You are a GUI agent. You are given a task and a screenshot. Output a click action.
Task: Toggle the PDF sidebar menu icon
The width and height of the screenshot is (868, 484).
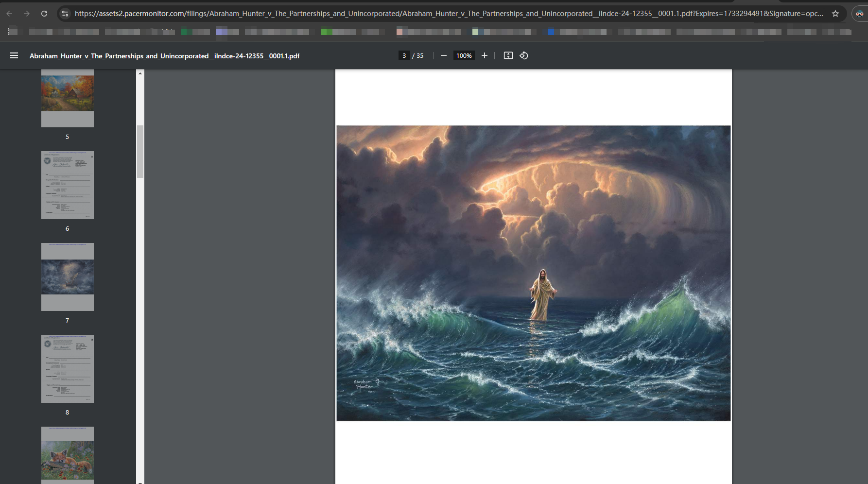click(14, 56)
